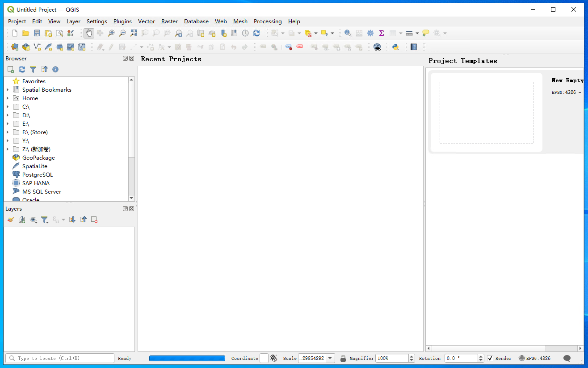Image resolution: width=588 pixels, height=368 pixels.
Task: Open the Deselect Features dropdown arrow
Action: (x=316, y=33)
